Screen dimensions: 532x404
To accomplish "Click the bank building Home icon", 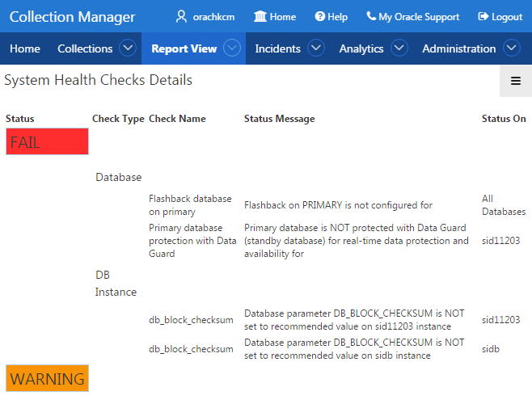I will (x=260, y=16).
